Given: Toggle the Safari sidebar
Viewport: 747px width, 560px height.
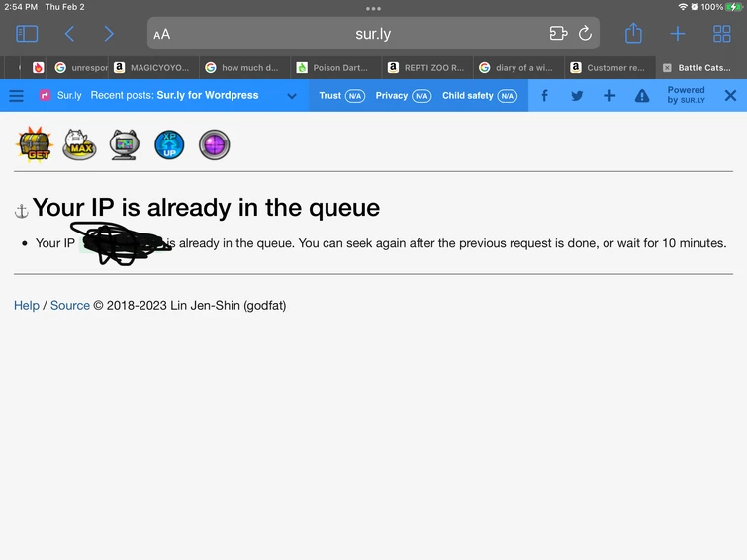Looking at the screenshot, I should tap(27, 34).
